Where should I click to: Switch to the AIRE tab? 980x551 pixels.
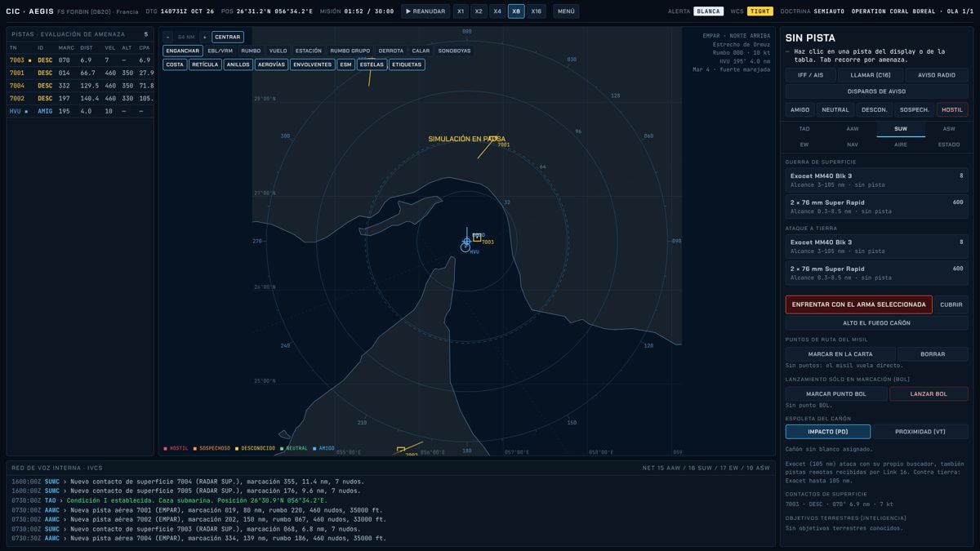pyautogui.click(x=901, y=144)
